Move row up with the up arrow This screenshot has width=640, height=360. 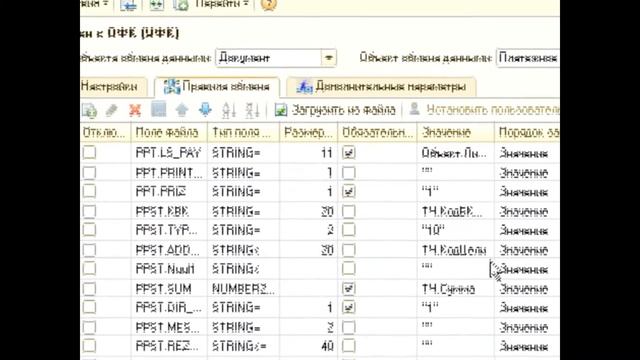coord(182,110)
